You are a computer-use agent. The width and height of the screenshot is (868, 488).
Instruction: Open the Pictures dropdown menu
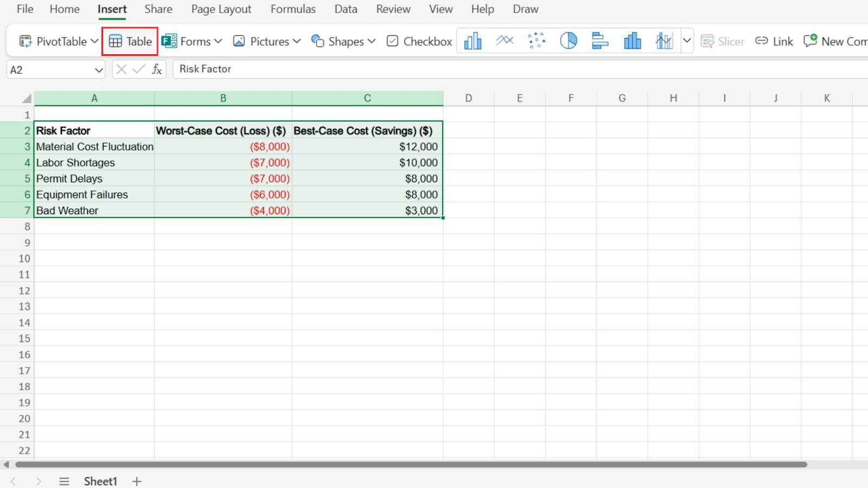297,42
